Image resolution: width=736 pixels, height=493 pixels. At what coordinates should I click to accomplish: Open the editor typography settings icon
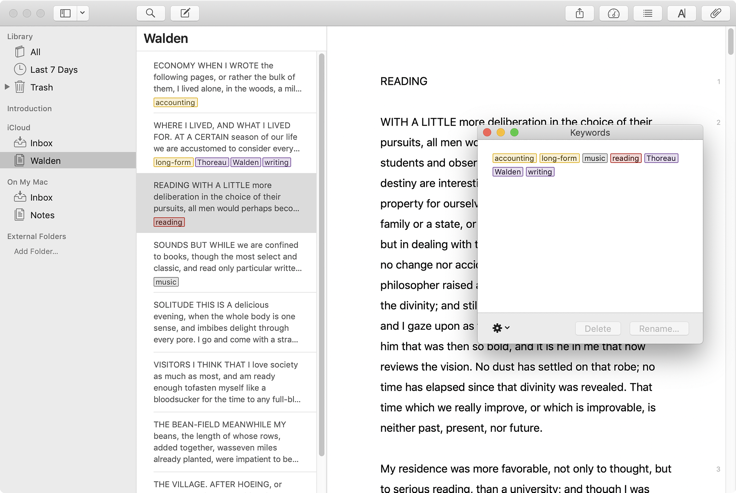(x=682, y=13)
